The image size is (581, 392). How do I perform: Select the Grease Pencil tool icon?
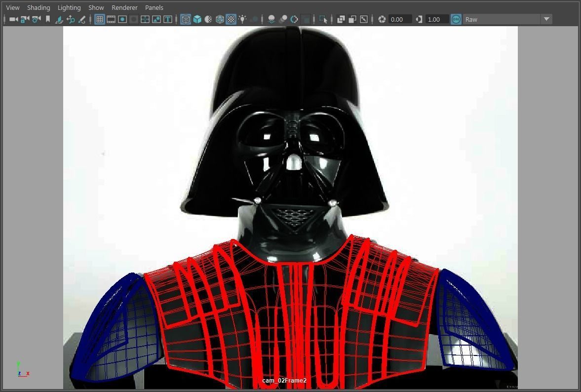coord(82,19)
